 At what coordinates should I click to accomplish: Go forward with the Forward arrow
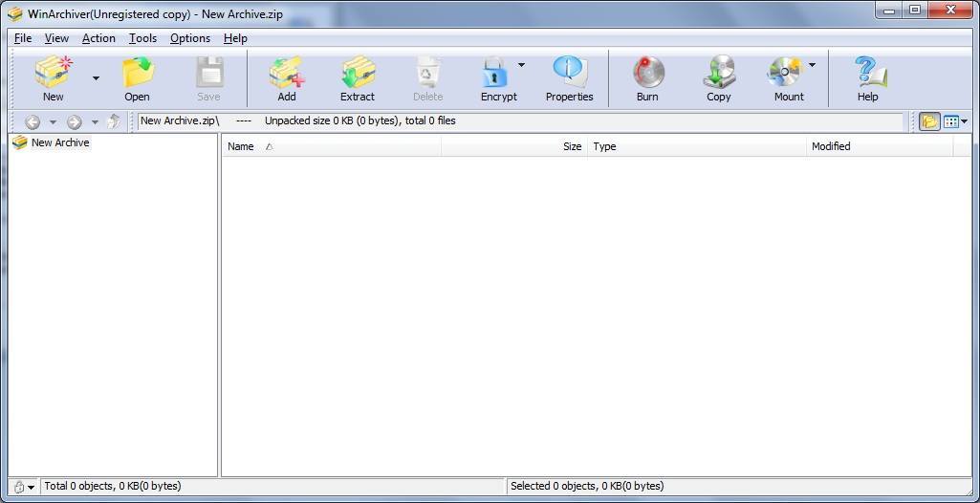coord(75,121)
